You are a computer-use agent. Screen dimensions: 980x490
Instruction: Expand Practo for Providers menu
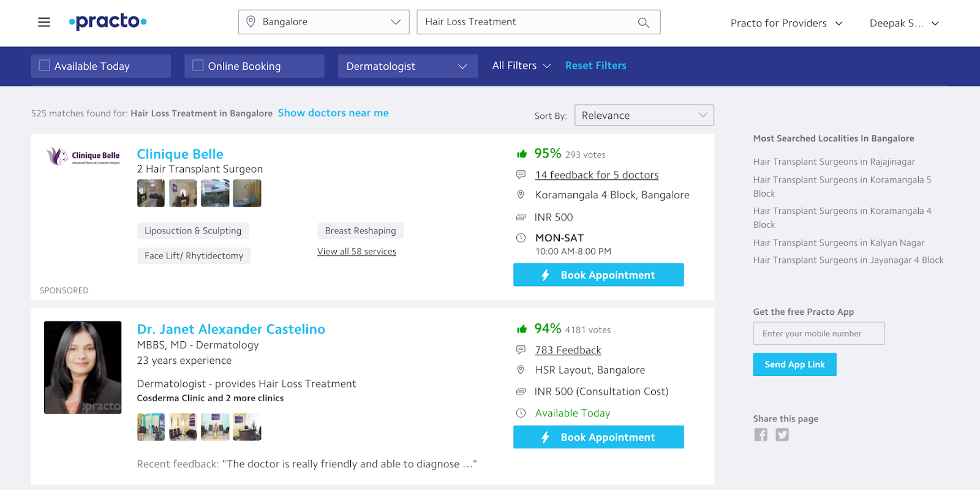(x=786, y=23)
